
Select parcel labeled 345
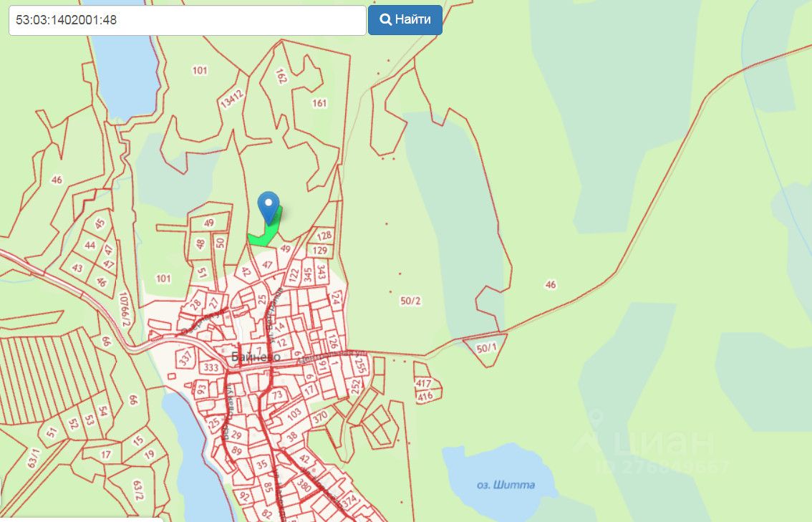(308, 274)
